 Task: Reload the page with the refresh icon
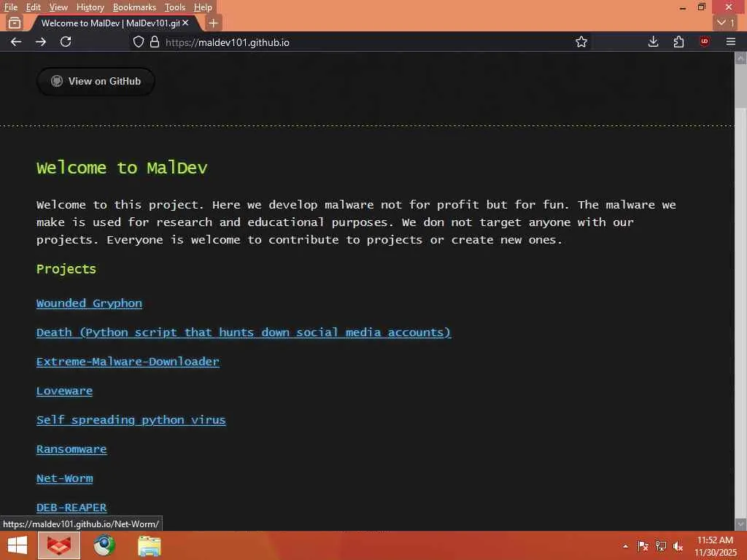pyautogui.click(x=66, y=42)
